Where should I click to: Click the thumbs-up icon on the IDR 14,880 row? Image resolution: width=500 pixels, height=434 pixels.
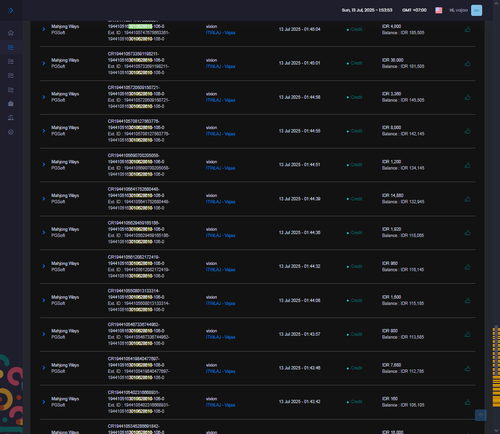[468, 199]
